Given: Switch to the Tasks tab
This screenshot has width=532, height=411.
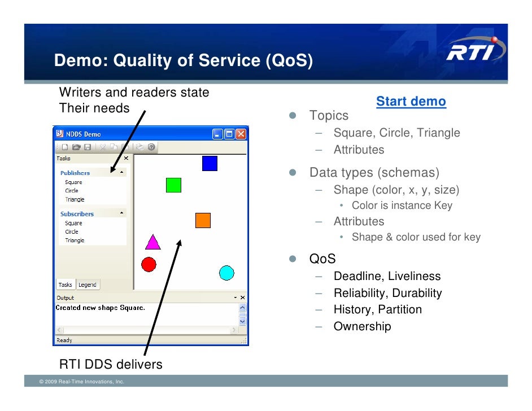Looking at the screenshot, I should tap(65, 285).
